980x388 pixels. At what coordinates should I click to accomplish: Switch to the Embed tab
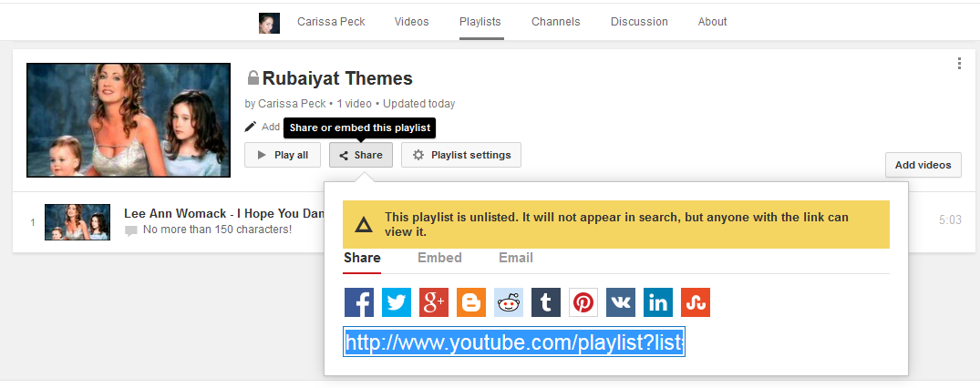click(x=440, y=258)
